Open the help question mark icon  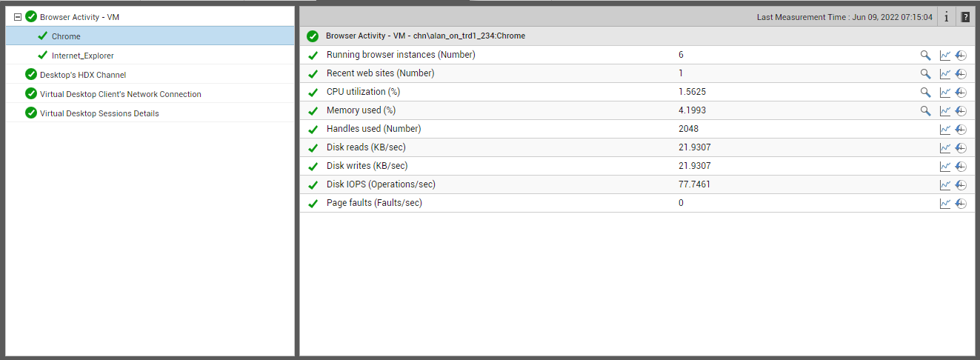tap(965, 17)
